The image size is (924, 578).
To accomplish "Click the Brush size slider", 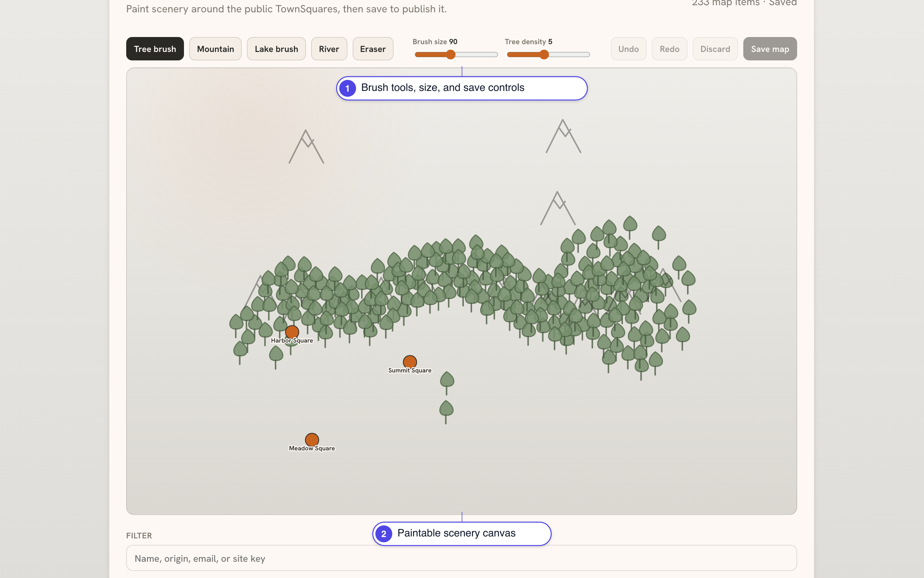I will [456, 54].
